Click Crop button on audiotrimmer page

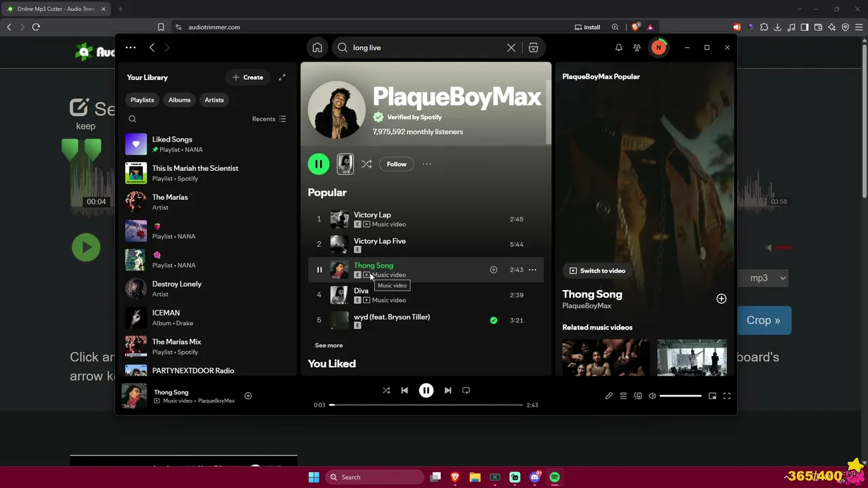pyautogui.click(x=764, y=321)
